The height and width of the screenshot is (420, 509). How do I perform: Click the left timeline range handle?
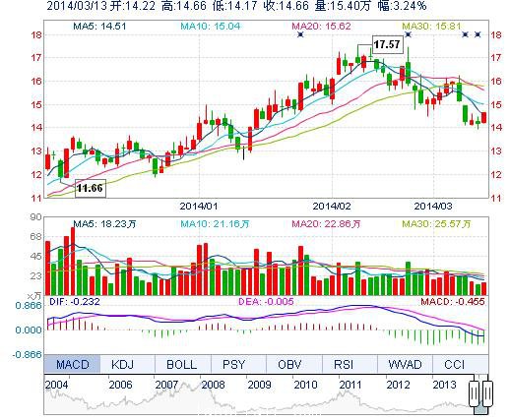[474, 393]
